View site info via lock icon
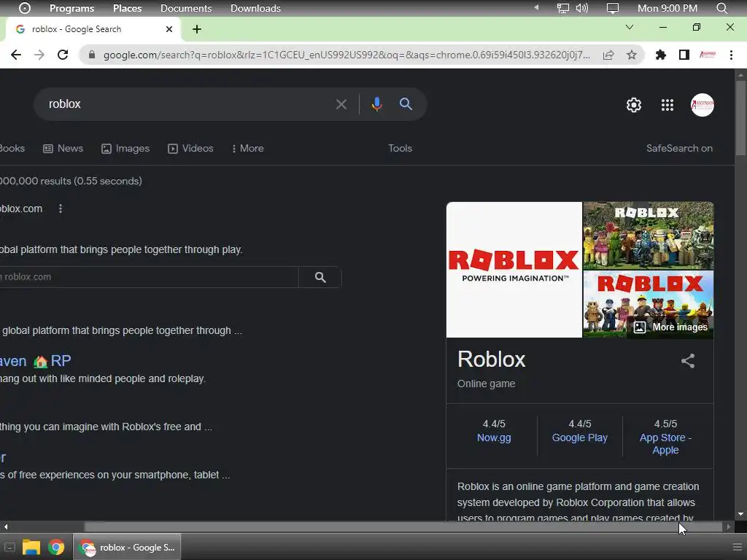The width and height of the screenshot is (747, 560). [x=92, y=55]
